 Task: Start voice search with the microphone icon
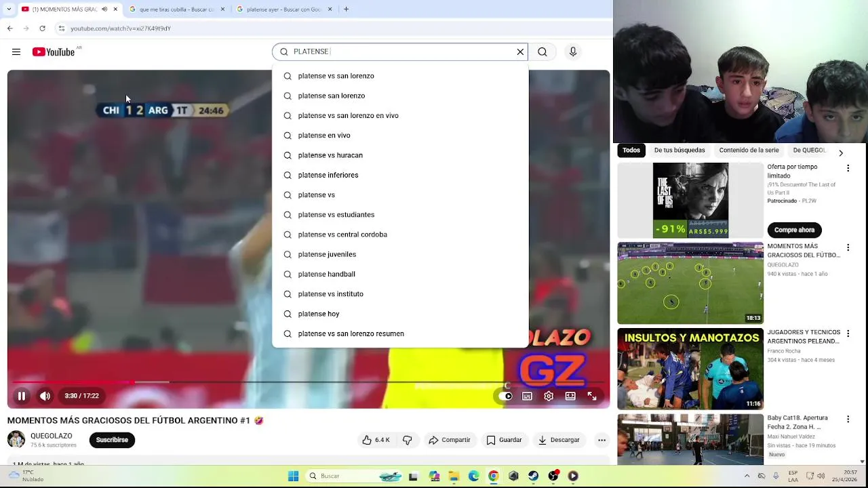click(x=573, y=52)
